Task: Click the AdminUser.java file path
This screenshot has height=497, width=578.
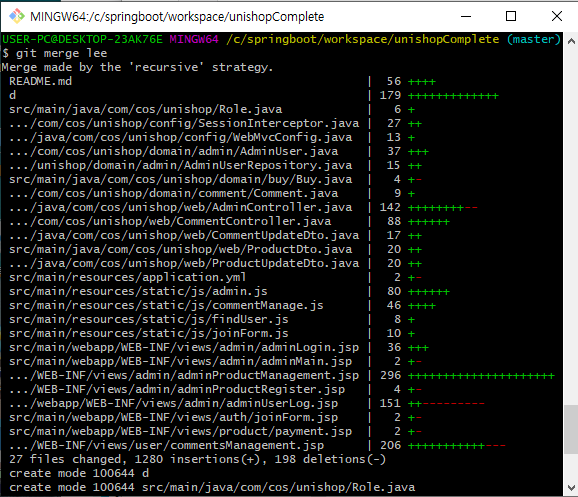Action: click(174, 151)
